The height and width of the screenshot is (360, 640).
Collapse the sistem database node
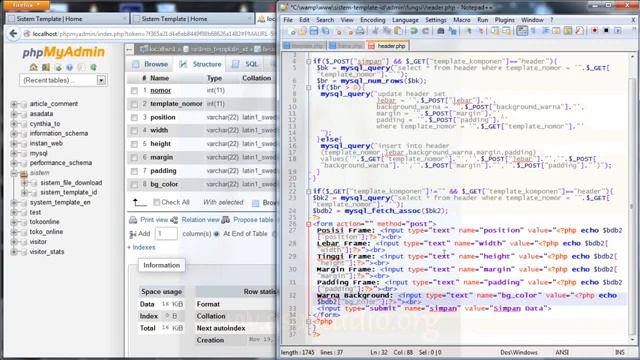(x=14, y=173)
